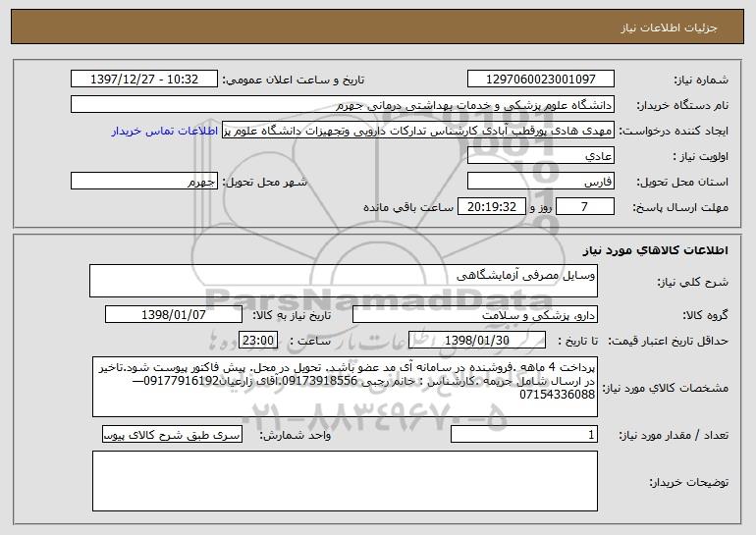Click the price validity date 1398/01/30
The image size is (756, 535).
477,340
